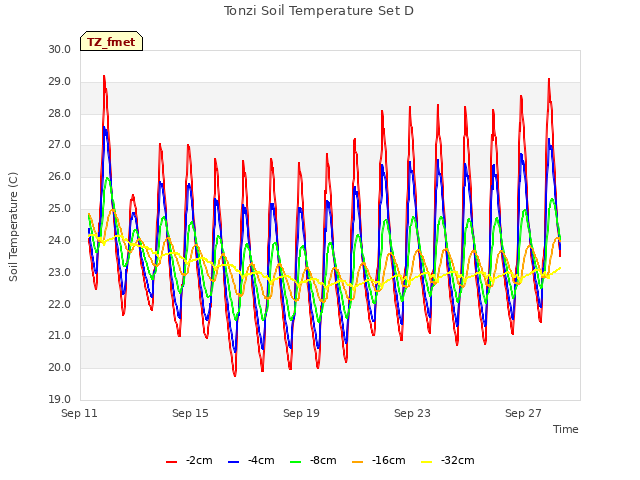Viewport: 640px width, 480px height.
Task: Click the green -8cm legend swatch
Action: (296, 462)
